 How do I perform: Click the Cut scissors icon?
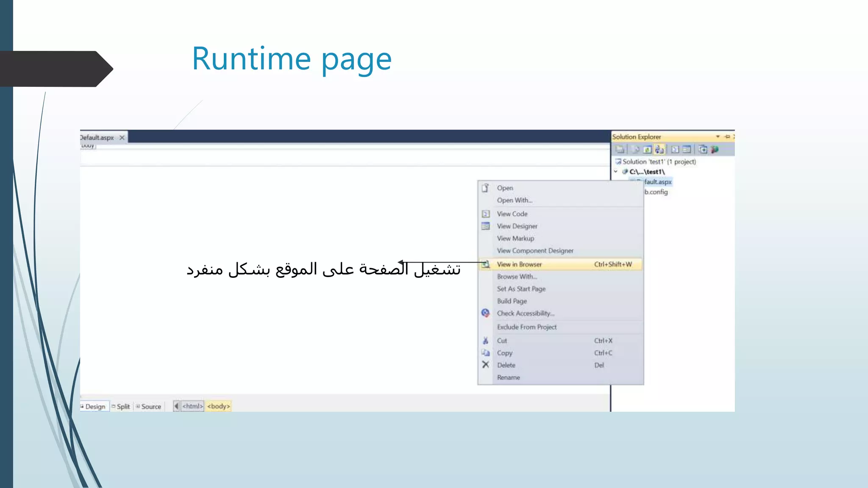[x=486, y=341]
